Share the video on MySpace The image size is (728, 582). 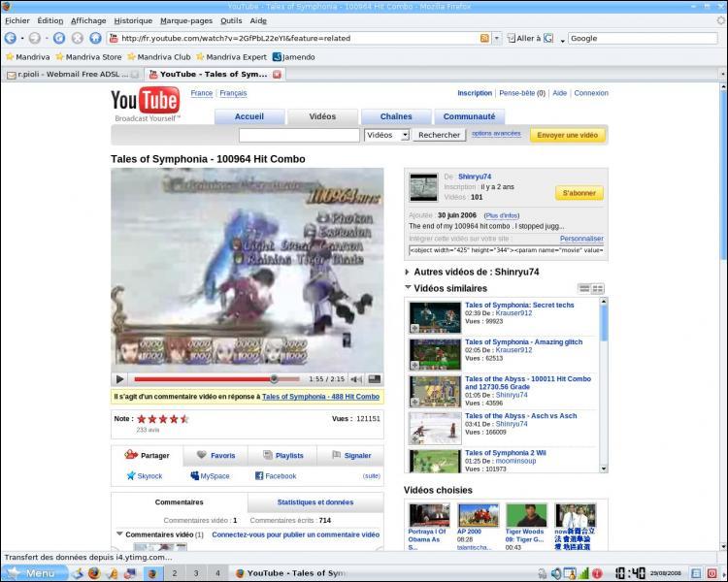[210, 475]
